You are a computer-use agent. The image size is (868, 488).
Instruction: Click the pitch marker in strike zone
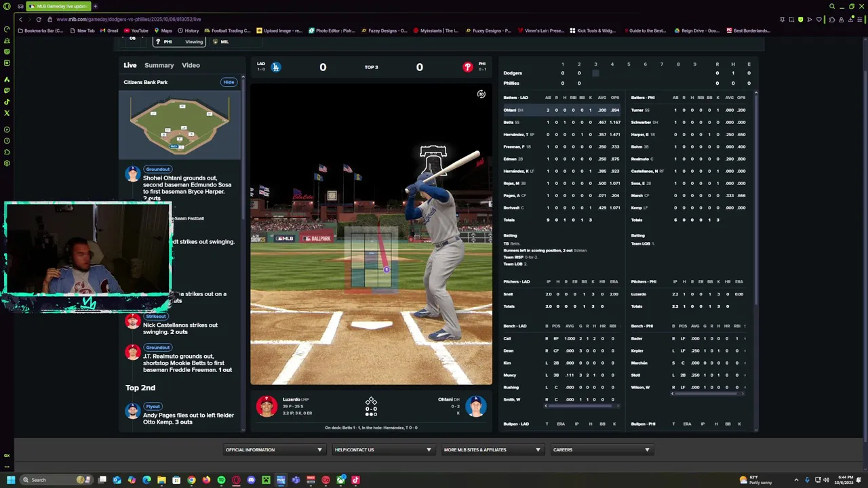387,270
